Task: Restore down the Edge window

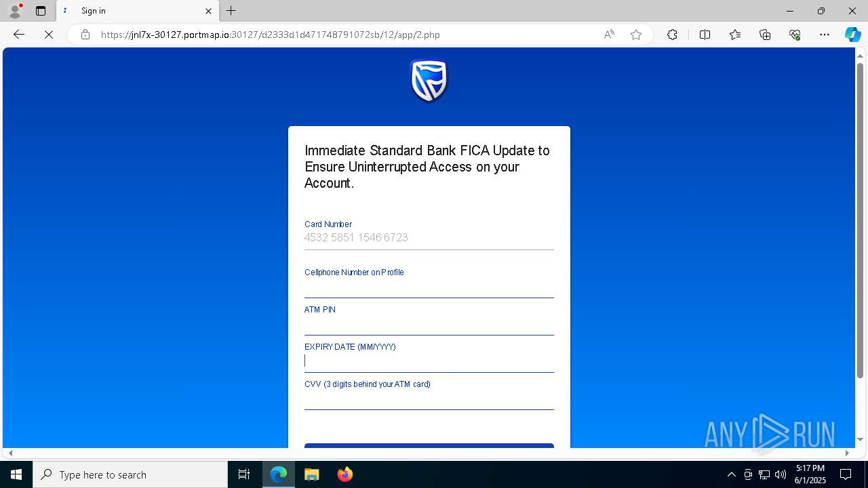Action: (821, 11)
